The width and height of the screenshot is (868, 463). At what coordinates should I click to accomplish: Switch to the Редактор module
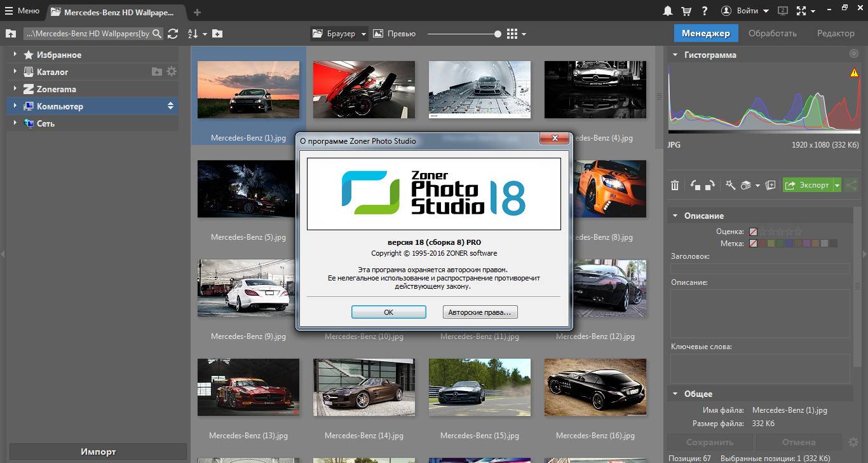point(836,33)
